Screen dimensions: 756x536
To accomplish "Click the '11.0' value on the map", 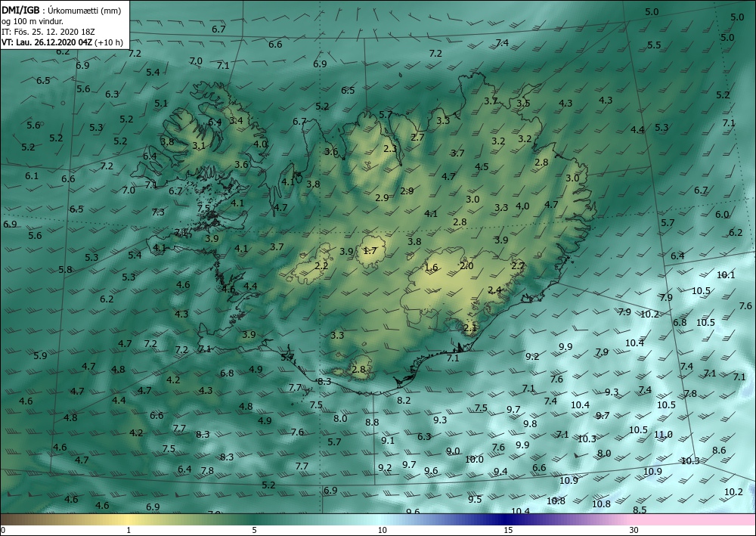I will [x=663, y=434].
